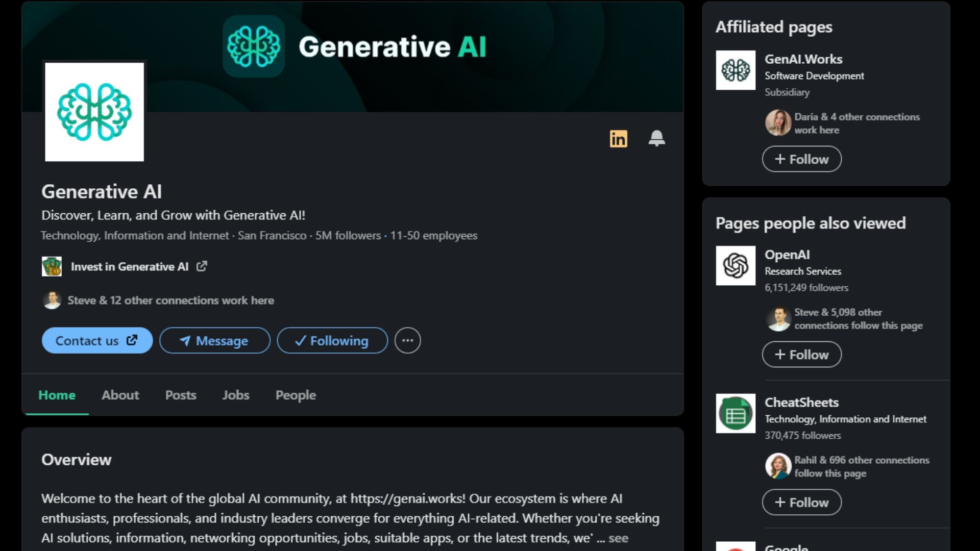Viewport: 980px width, 551px height.
Task: Go to the People tab
Action: [296, 395]
